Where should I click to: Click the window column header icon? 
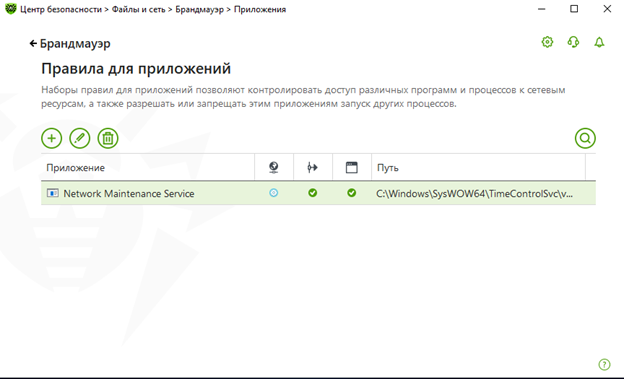[x=352, y=168]
